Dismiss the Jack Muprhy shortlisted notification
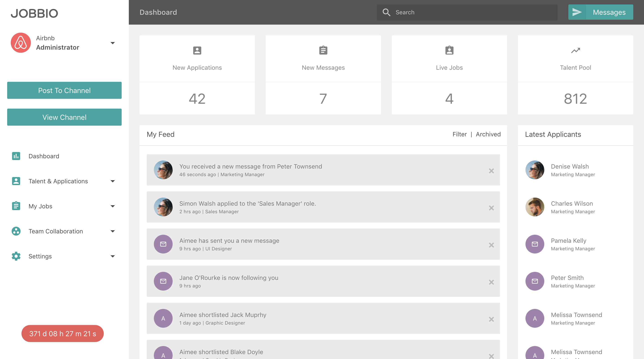The height and width of the screenshot is (359, 644). pos(491,319)
